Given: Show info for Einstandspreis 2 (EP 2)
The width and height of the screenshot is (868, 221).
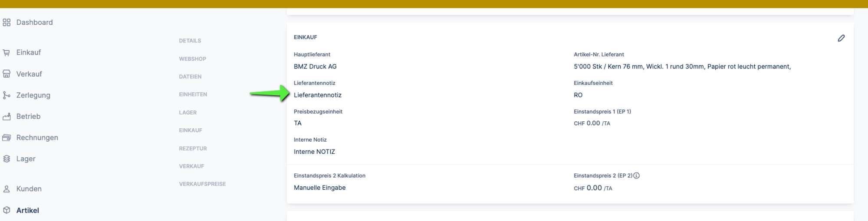Looking at the screenshot, I should (636, 176).
